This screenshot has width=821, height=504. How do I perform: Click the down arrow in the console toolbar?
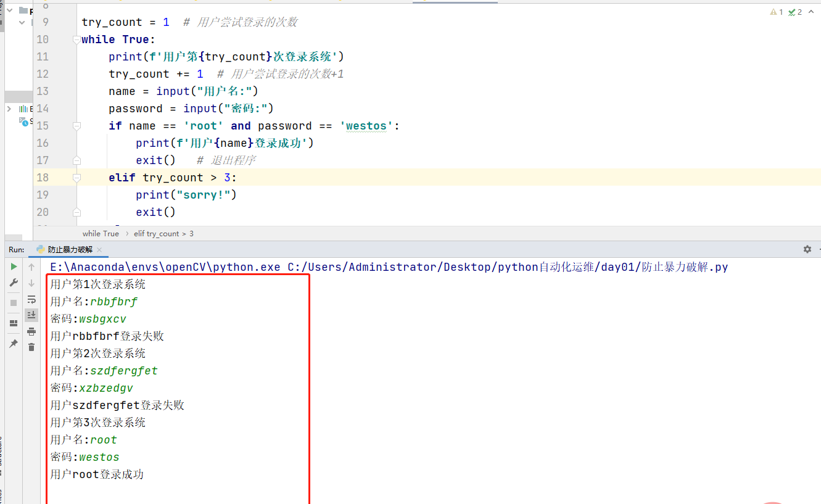[x=31, y=283]
